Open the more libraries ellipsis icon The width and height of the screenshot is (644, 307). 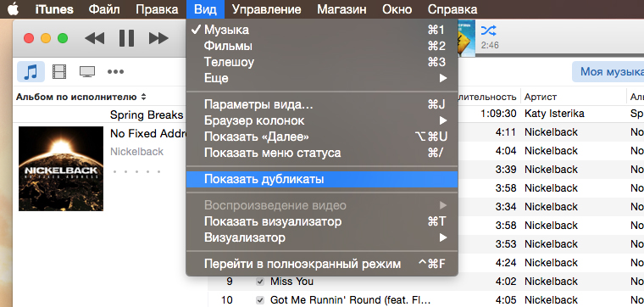pos(115,72)
